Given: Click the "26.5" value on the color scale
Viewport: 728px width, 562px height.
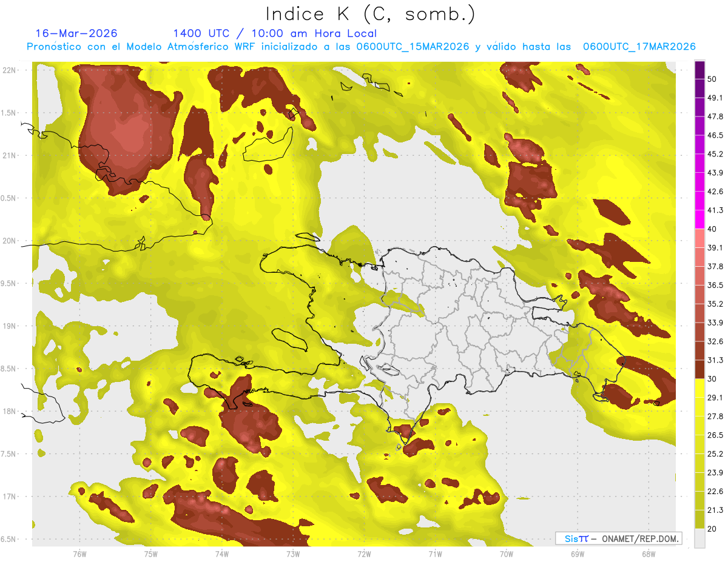Looking at the screenshot, I should pyautogui.click(x=715, y=435).
